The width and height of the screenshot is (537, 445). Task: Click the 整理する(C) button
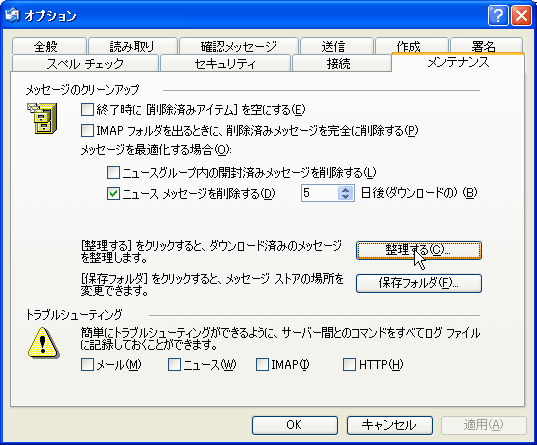click(419, 250)
